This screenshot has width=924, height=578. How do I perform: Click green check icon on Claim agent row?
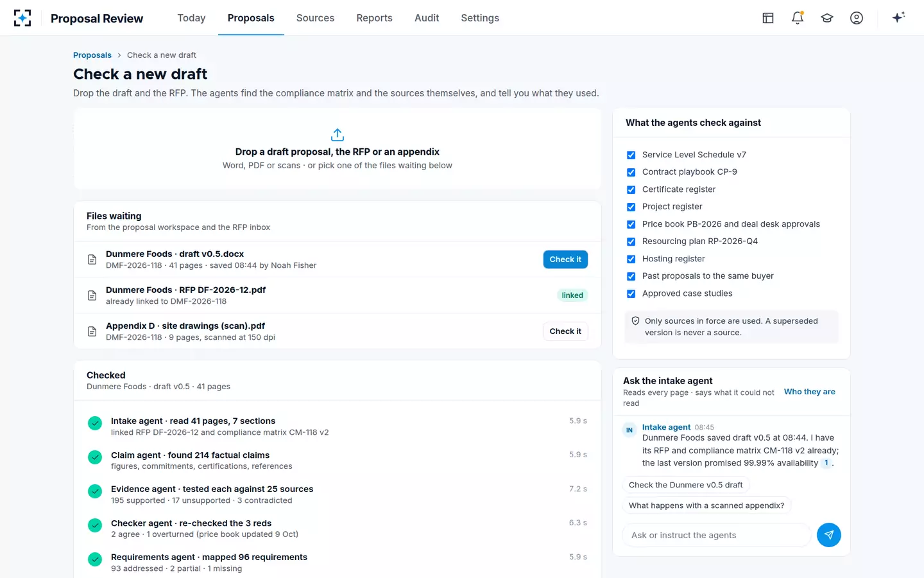(x=95, y=457)
